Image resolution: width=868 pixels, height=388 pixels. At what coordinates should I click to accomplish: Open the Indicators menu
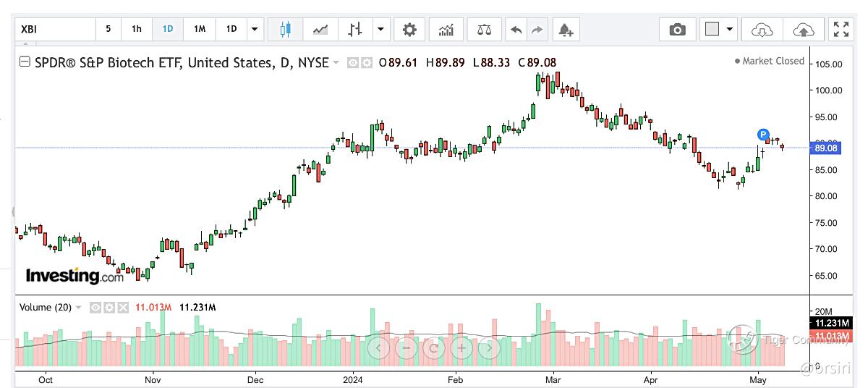click(x=446, y=29)
